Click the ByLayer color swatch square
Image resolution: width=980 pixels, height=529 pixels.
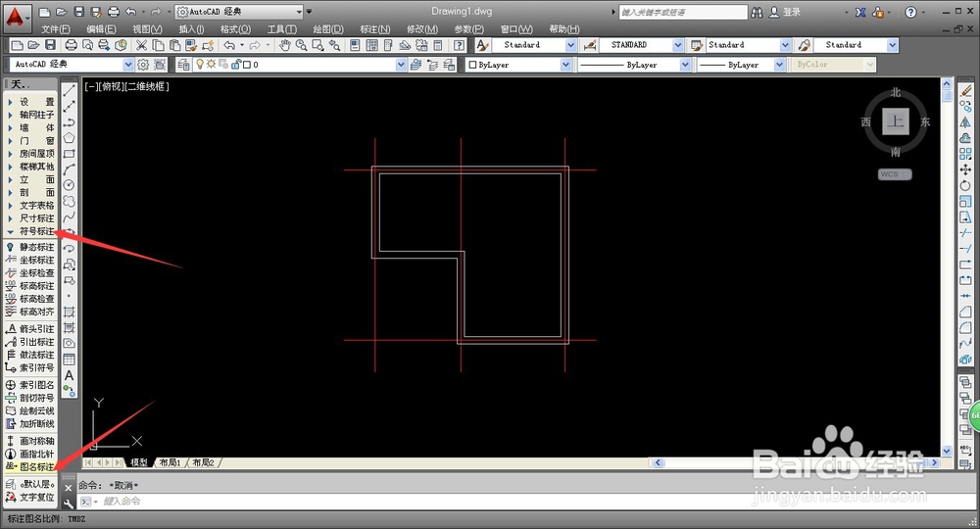pos(472,65)
